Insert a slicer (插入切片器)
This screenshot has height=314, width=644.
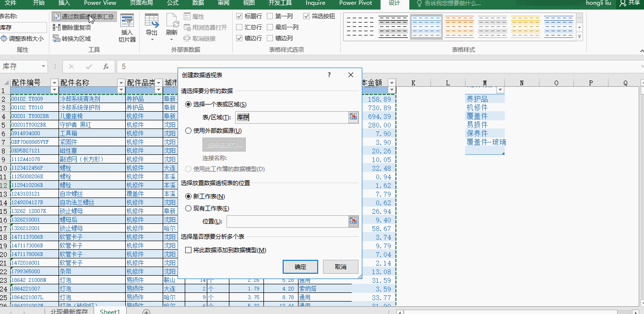[x=127, y=28]
